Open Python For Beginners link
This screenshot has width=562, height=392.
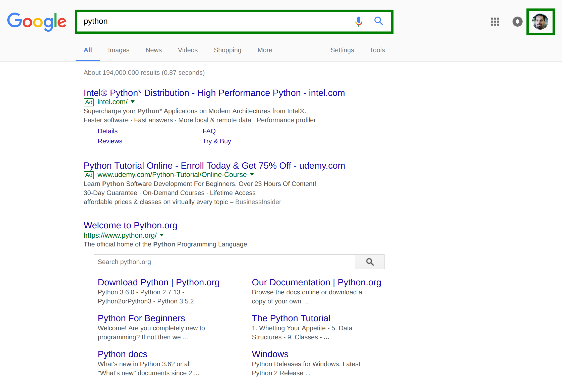coord(141,318)
